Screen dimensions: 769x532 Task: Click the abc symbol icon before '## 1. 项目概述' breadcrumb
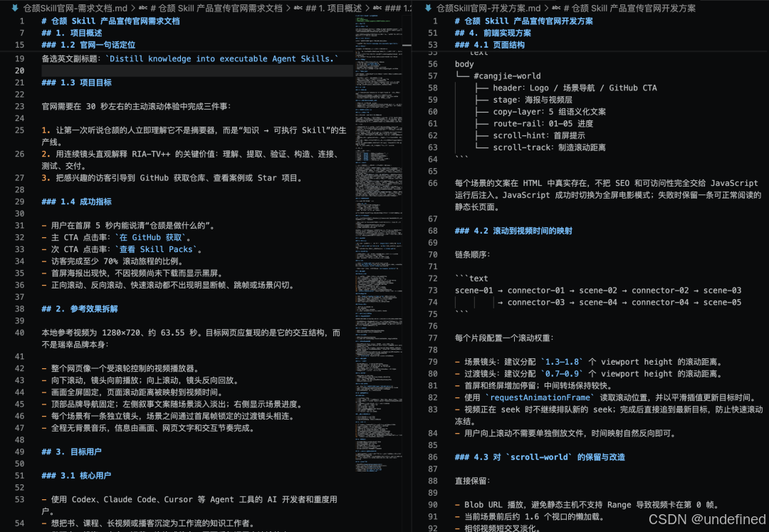coord(298,8)
